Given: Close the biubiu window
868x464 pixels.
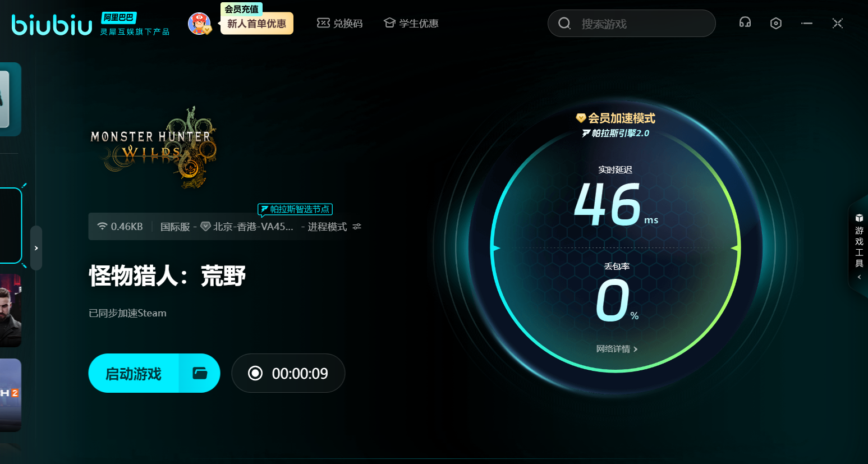Looking at the screenshot, I should point(838,23).
